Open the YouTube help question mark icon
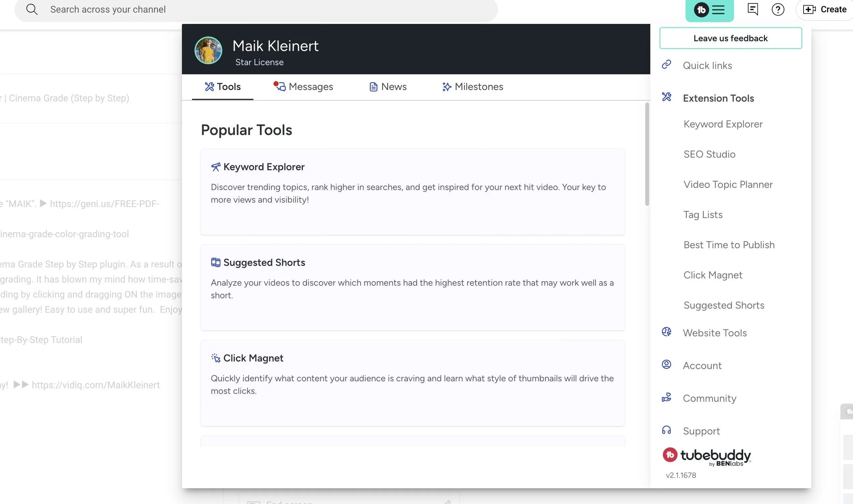Screen dimensions: 853x504 [x=778, y=10]
